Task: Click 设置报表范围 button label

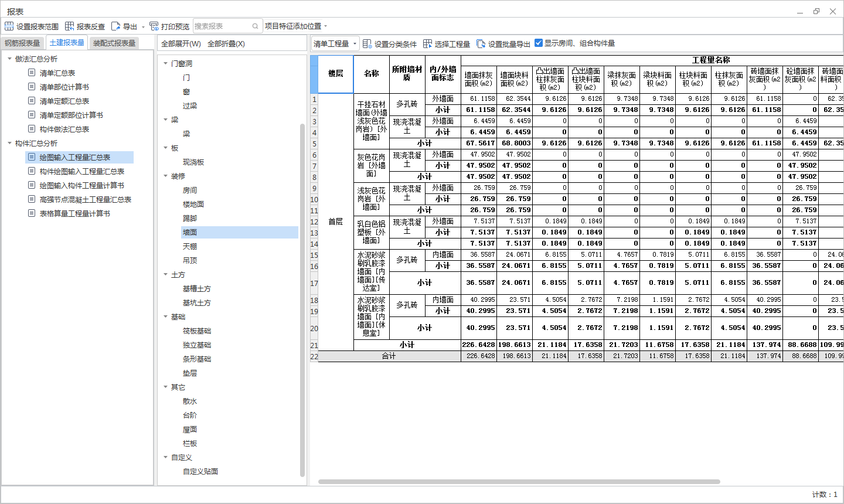Action: [38, 27]
